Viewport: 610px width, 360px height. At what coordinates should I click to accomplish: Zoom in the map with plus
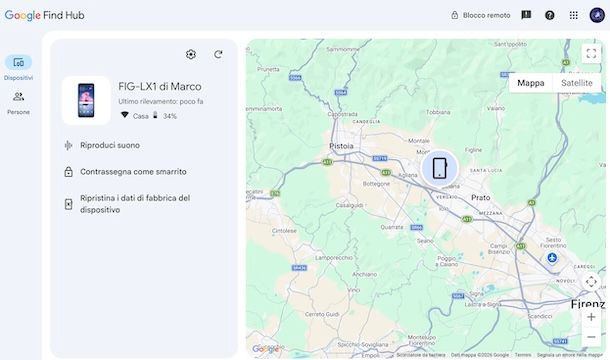point(591,317)
